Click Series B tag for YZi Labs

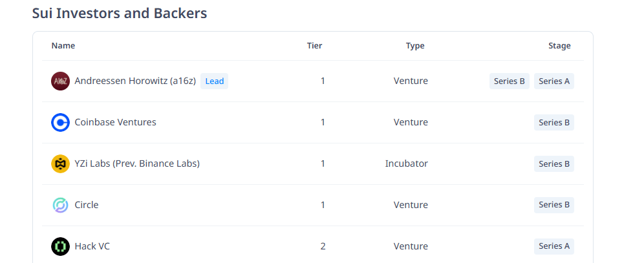pyautogui.click(x=554, y=163)
